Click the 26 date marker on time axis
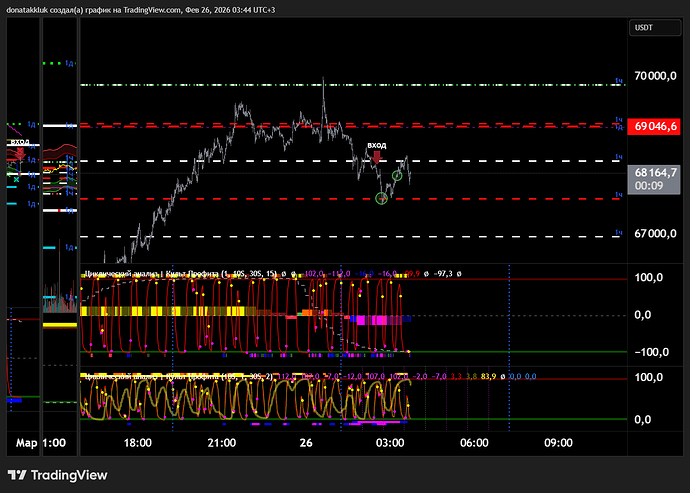690x493 pixels. point(305,442)
